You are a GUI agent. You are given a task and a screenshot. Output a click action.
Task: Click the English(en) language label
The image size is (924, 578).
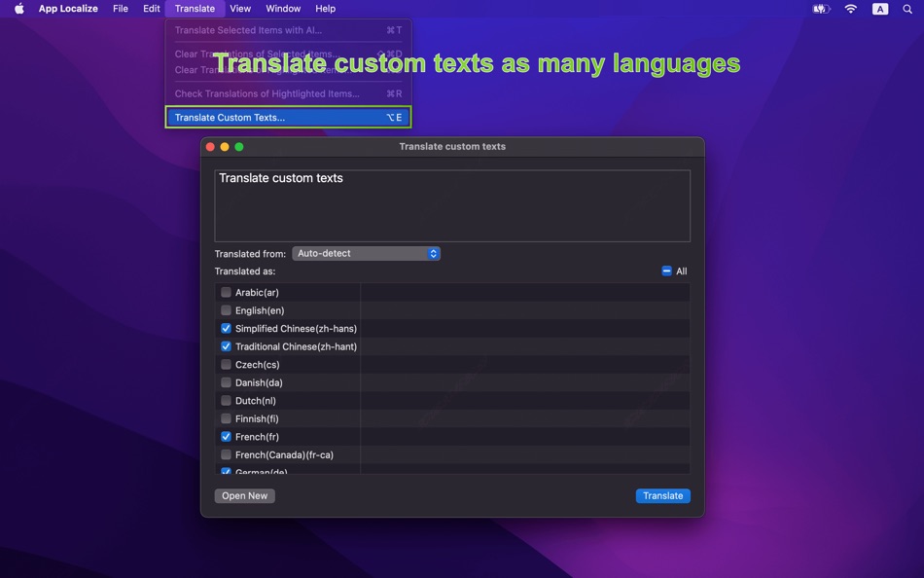click(260, 310)
